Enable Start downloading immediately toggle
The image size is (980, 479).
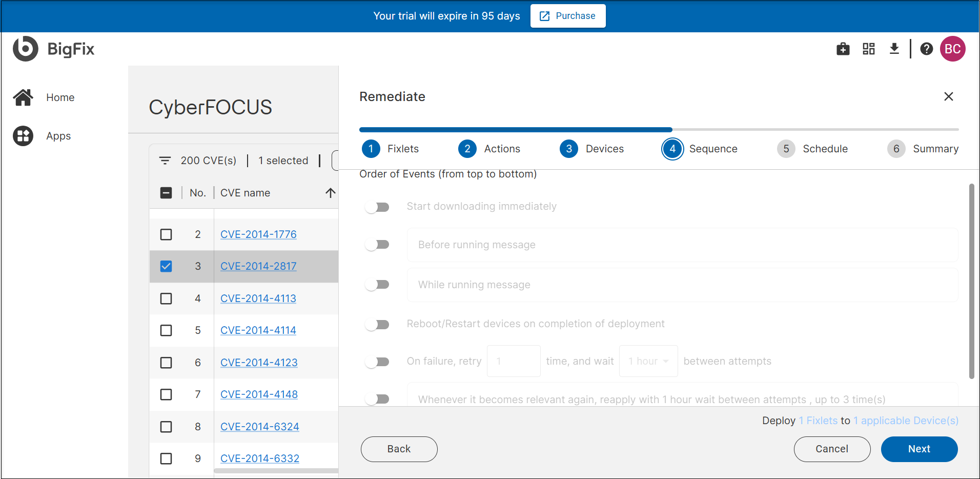(377, 207)
